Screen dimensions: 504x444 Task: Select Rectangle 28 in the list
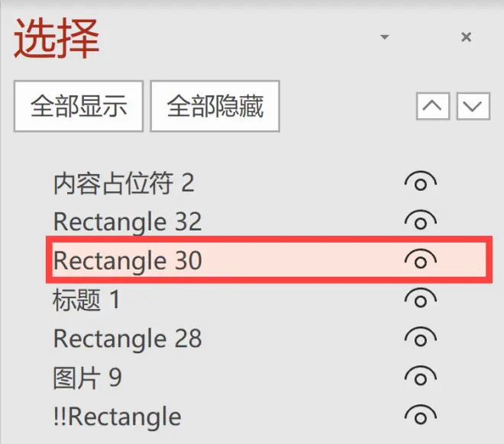128,339
